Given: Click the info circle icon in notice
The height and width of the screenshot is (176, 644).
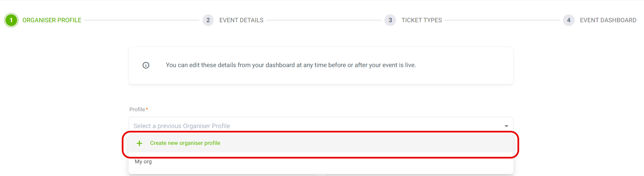Looking at the screenshot, I should 146,65.
